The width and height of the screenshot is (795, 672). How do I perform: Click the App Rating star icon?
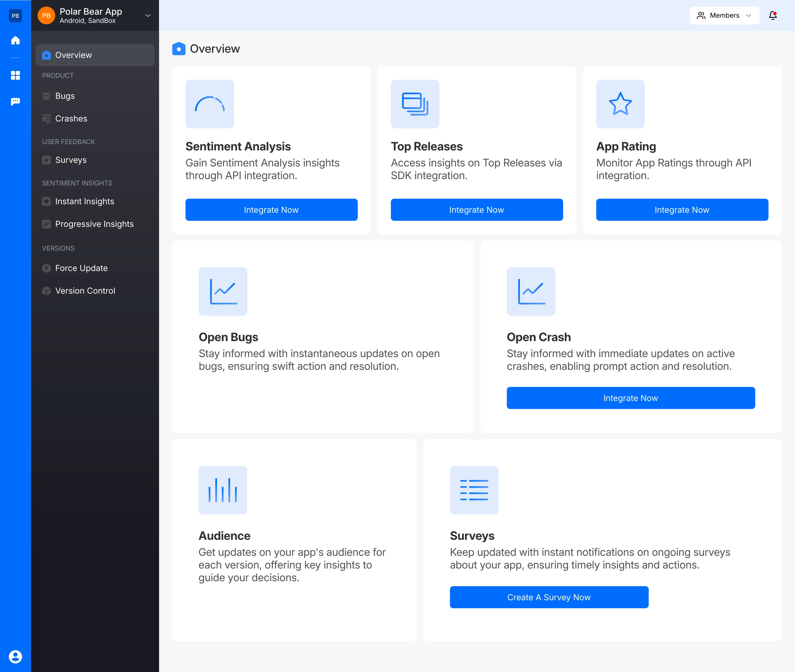[x=620, y=104]
